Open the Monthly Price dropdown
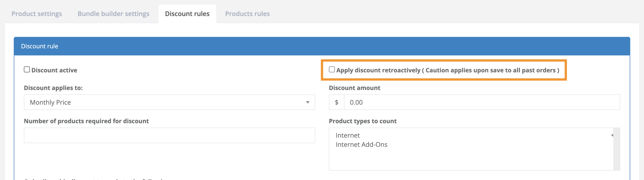 [x=169, y=102]
